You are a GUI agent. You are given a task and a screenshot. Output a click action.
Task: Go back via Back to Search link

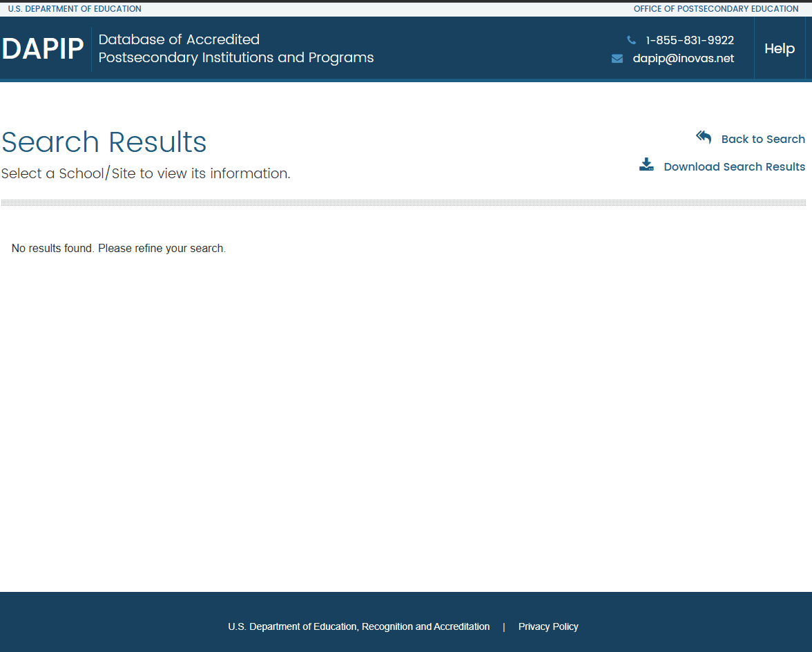(x=762, y=139)
